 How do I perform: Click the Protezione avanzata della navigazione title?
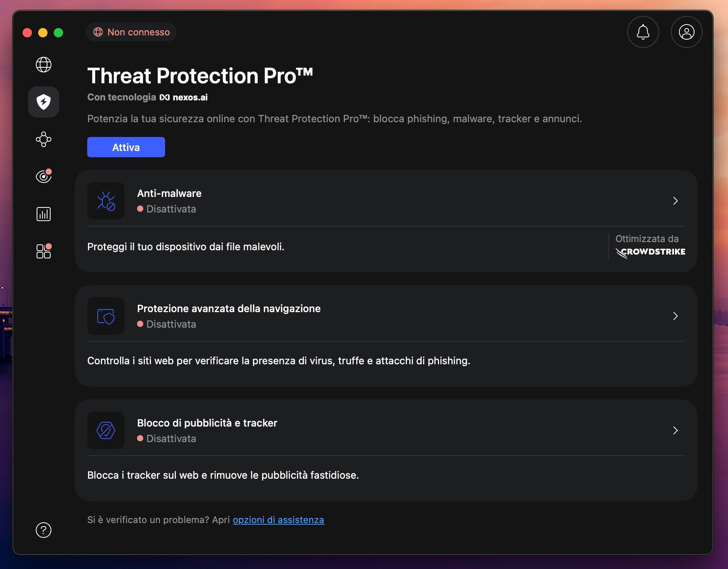pyautogui.click(x=229, y=309)
